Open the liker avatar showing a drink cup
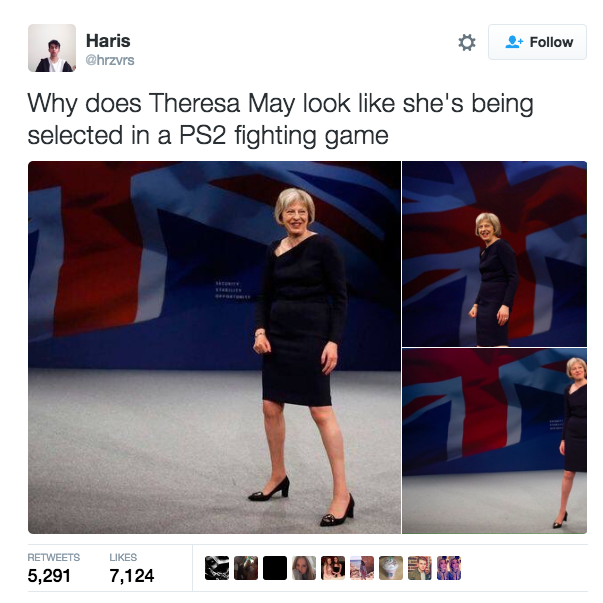The width and height of the screenshot is (603, 603). [391, 568]
